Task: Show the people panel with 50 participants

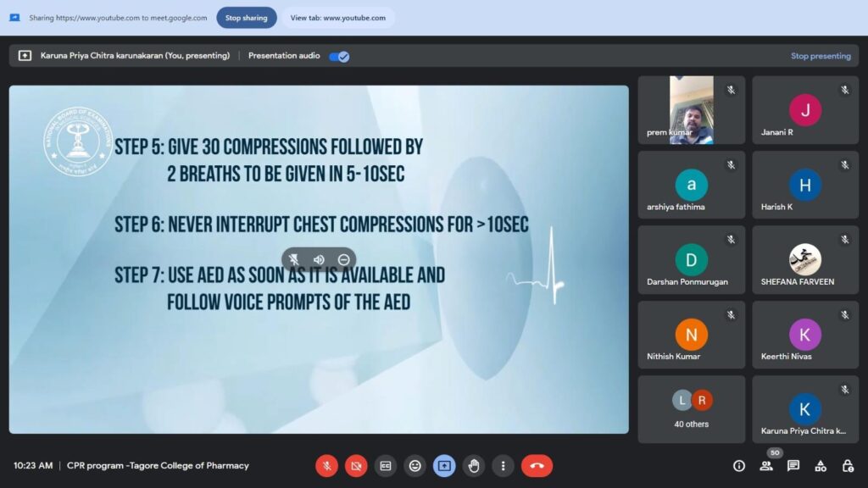Action: point(766,466)
